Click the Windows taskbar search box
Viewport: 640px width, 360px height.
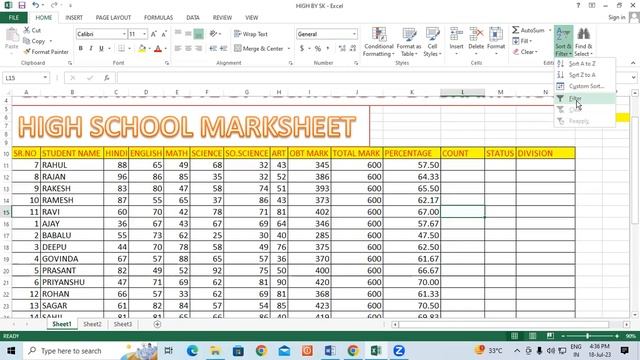click(90, 351)
